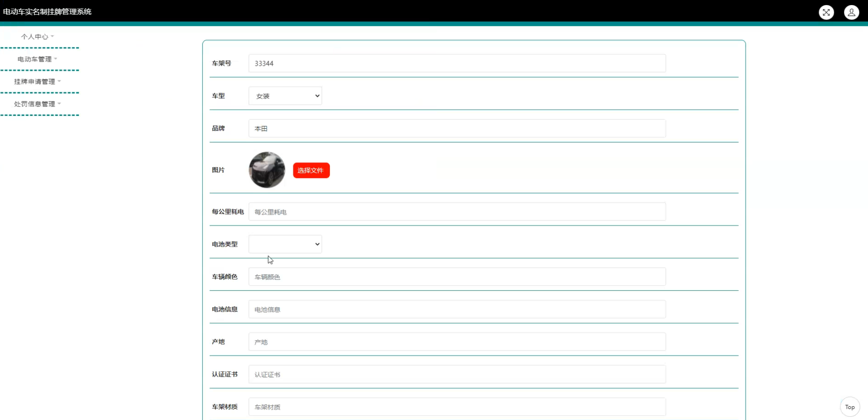Focus the 产地 input field

point(457,341)
